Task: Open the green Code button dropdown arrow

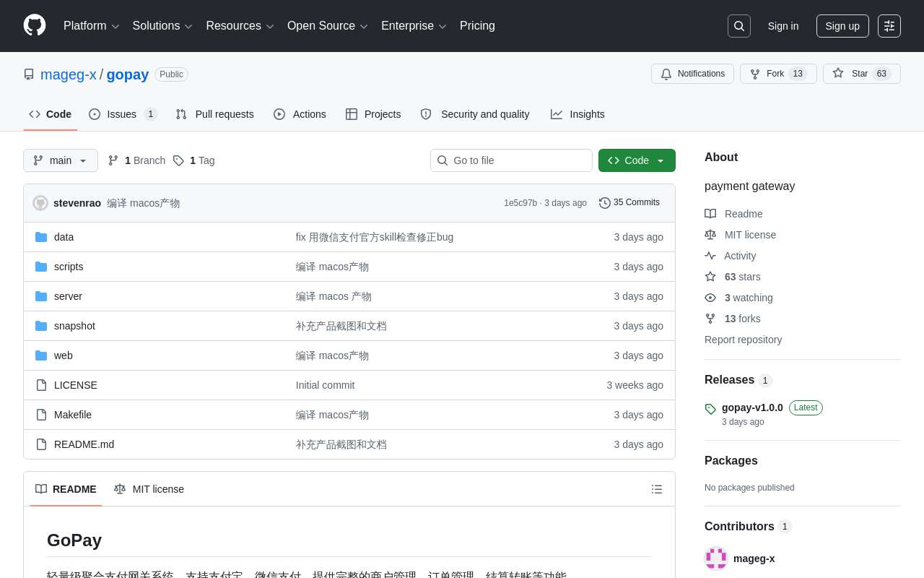Action: tap(661, 160)
